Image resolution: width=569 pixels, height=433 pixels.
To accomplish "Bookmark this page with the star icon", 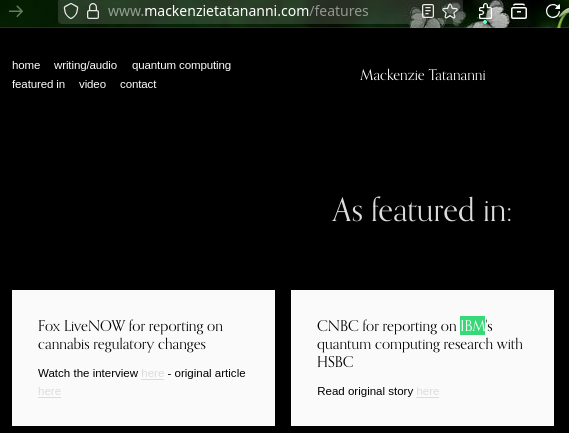I will point(450,11).
